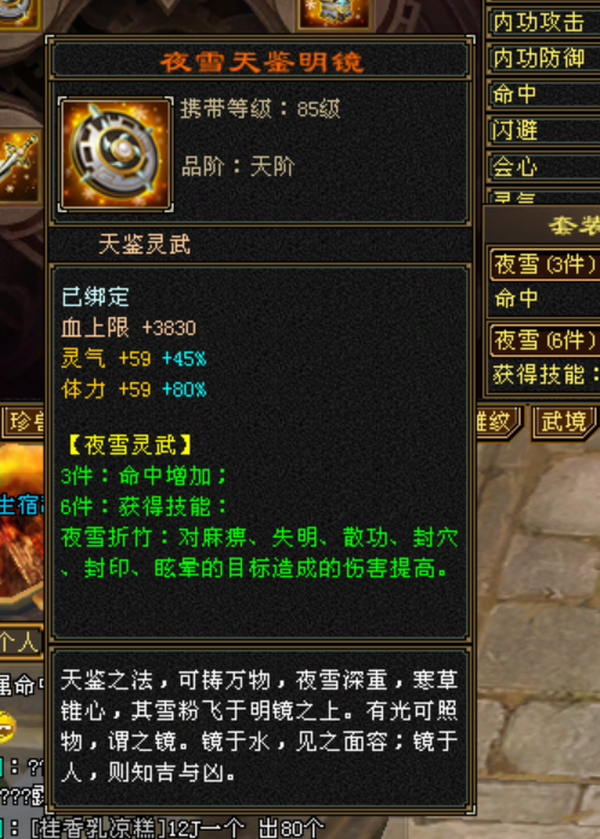Open the tab left of 武境
Screen dimensions: 600x839
(x=497, y=422)
